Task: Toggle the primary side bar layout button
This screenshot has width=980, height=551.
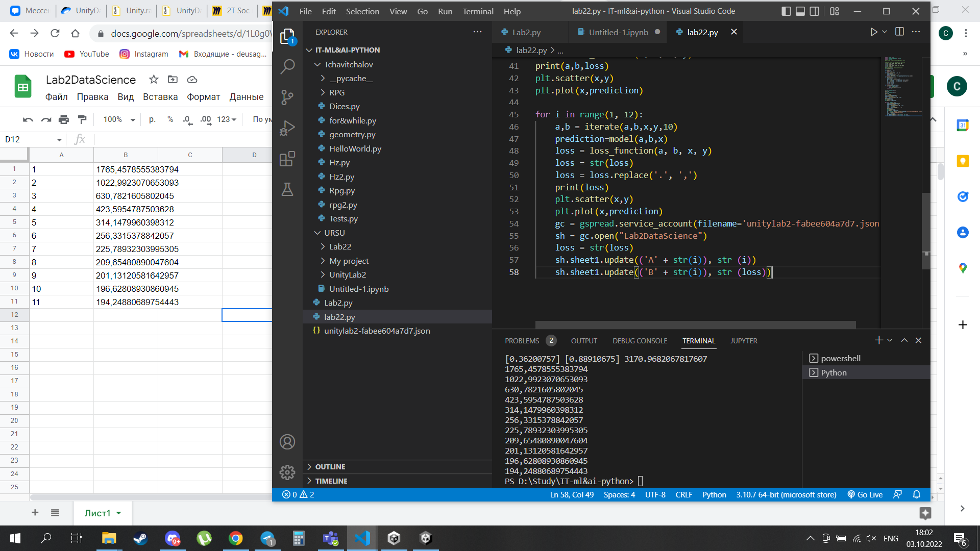Action: pos(786,11)
